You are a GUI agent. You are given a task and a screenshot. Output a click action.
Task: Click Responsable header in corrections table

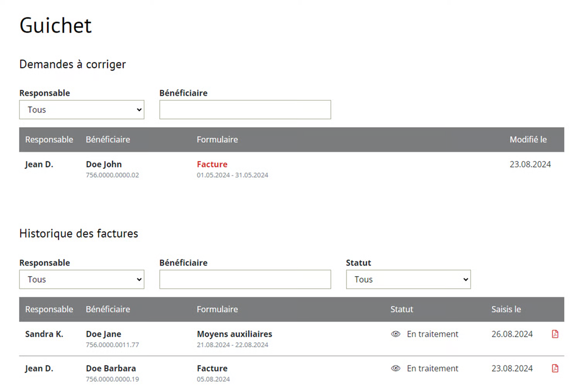click(49, 140)
